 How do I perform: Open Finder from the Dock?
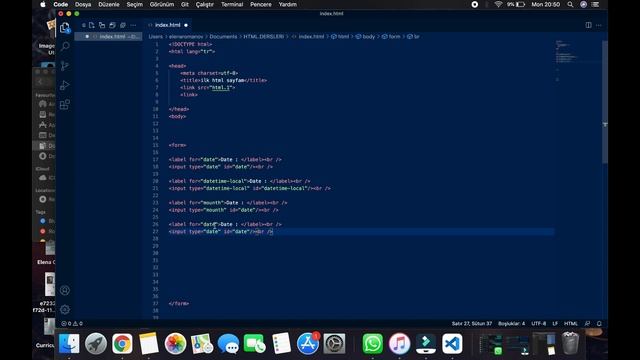(69, 343)
